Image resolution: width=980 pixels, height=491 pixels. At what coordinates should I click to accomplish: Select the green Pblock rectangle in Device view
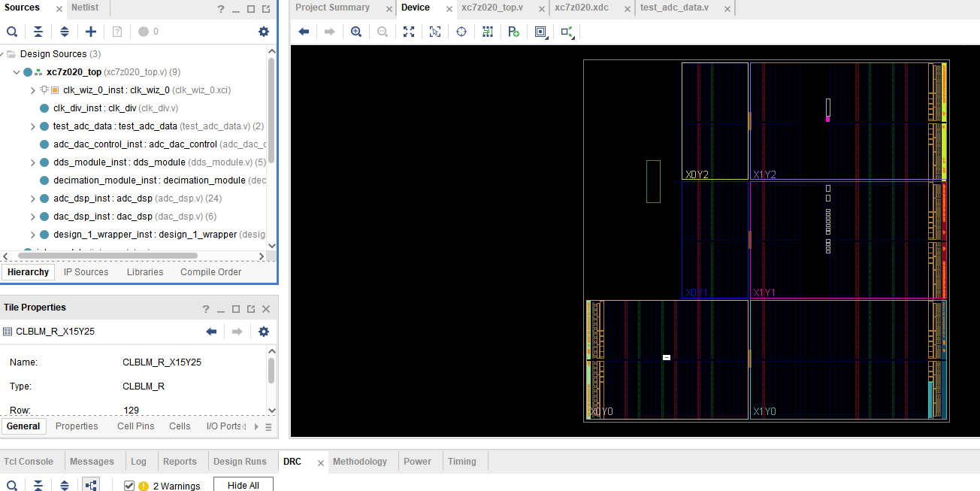[x=653, y=181]
